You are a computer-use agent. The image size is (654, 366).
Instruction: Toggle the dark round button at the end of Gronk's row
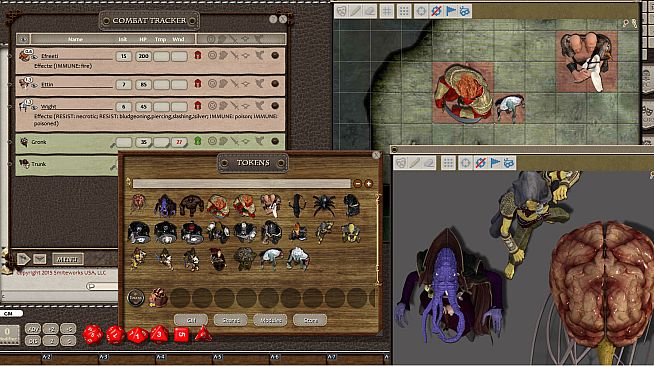[x=275, y=141]
